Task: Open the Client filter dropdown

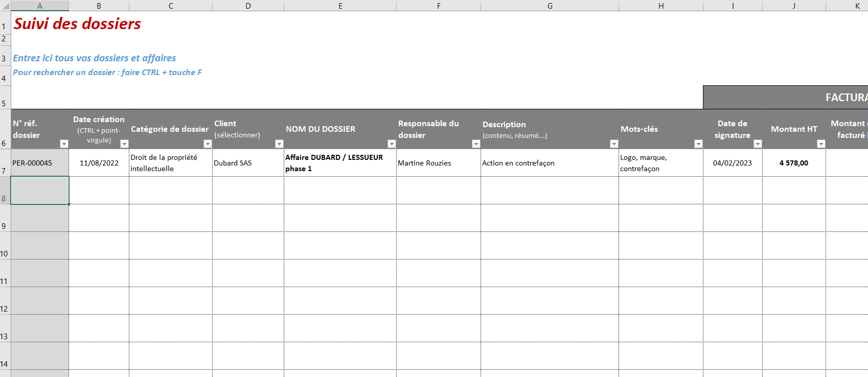Action: pos(279,144)
